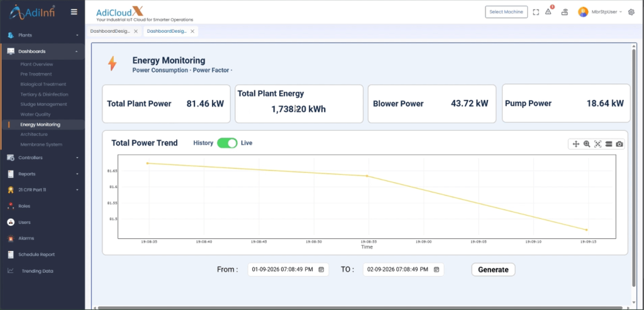Open Architecture dashboard

[34, 135]
